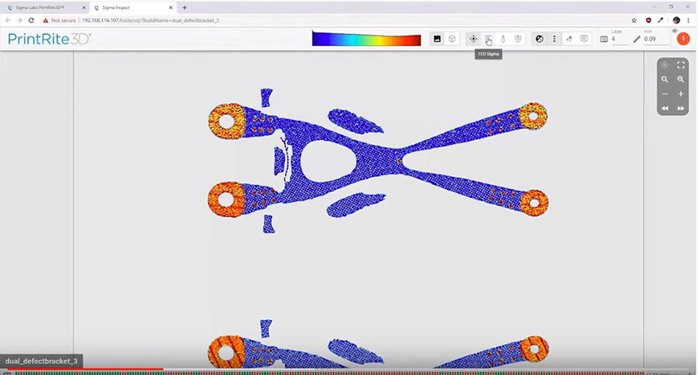Click the shield-shaped metric icon

point(518,39)
